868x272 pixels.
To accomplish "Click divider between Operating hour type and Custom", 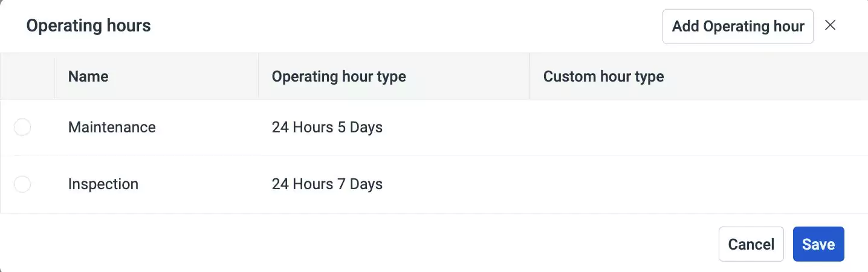I will [530, 77].
